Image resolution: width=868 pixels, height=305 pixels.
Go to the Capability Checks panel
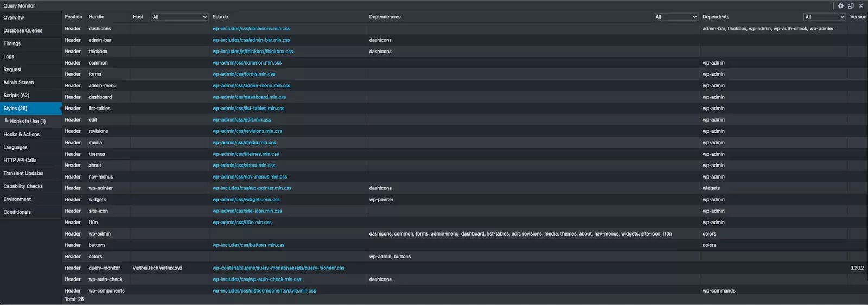(23, 187)
